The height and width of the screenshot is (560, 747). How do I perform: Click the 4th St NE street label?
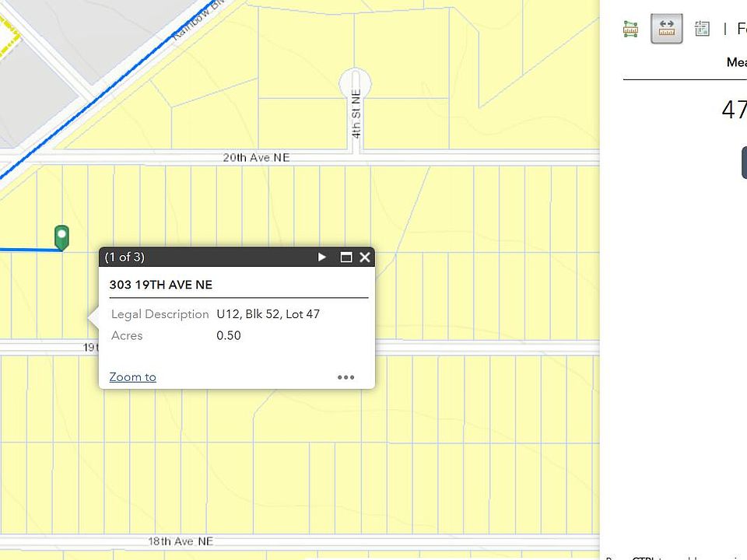click(x=356, y=114)
